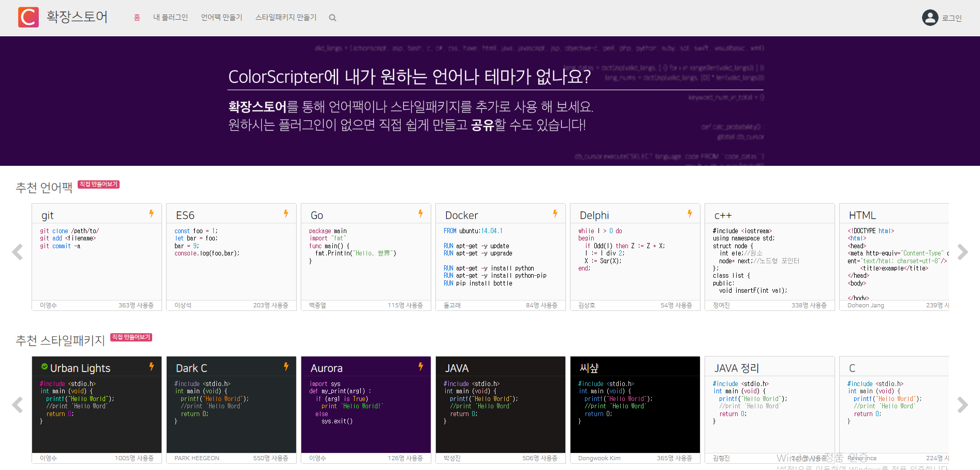The width and height of the screenshot is (980, 470).
Task: Open the search magnifier icon
Action: click(x=332, y=18)
